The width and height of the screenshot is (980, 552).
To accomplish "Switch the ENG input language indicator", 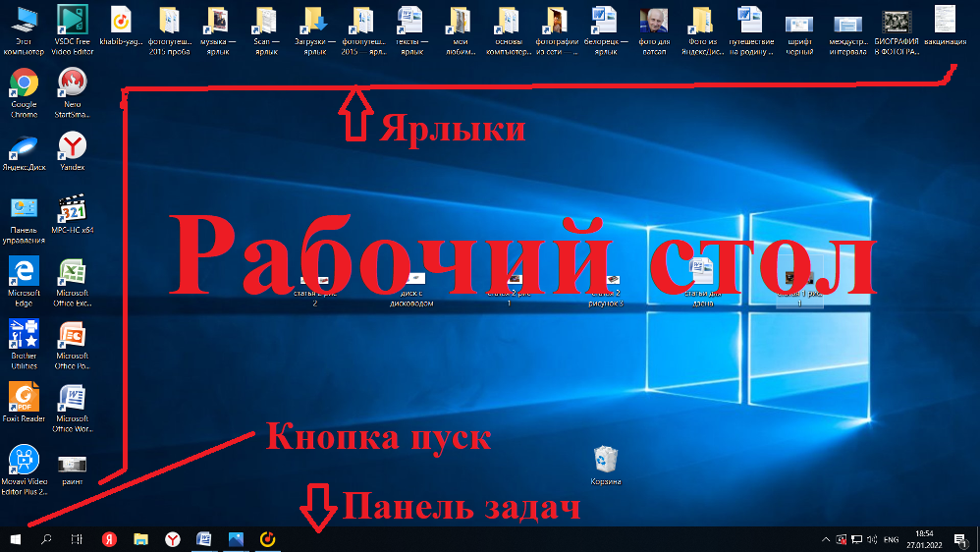I will pos(892,539).
